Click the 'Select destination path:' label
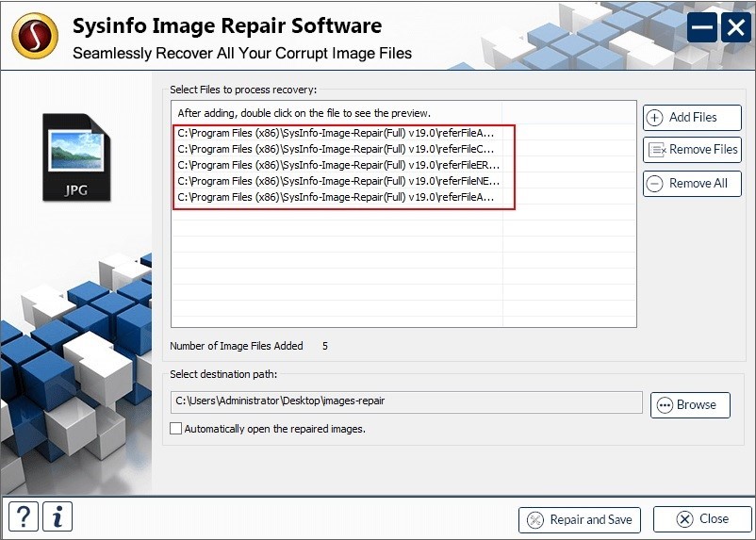Image resolution: width=756 pixels, height=540 pixels. (x=223, y=374)
